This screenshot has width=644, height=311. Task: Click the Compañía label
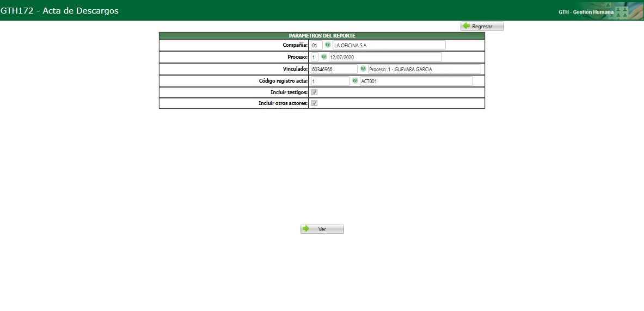click(295, 45)
